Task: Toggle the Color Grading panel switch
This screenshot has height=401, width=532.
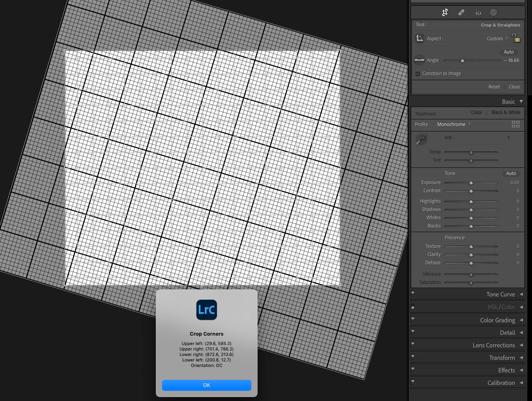Action: click(x=413, y=320)
